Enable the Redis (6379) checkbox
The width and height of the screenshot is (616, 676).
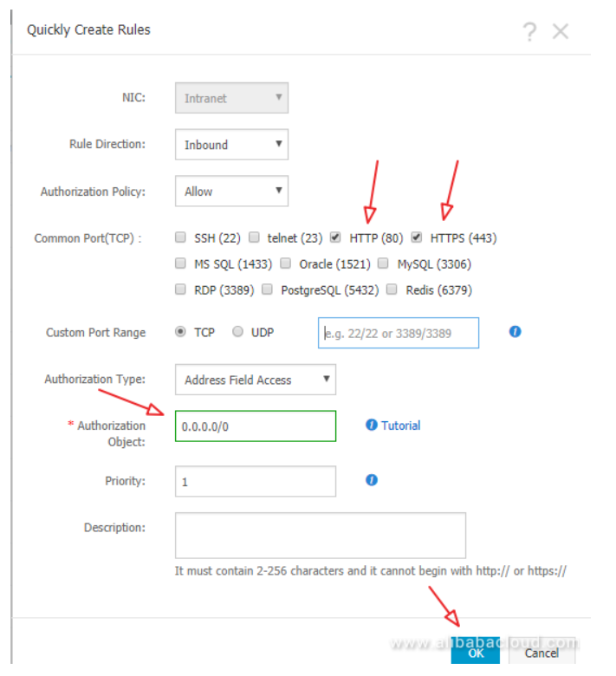coord(392,289)
